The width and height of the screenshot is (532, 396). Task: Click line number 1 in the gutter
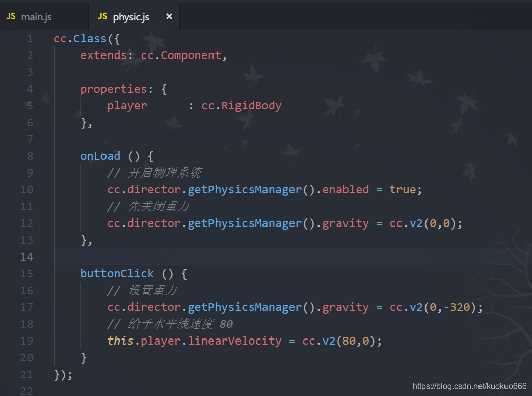[30, 39]
